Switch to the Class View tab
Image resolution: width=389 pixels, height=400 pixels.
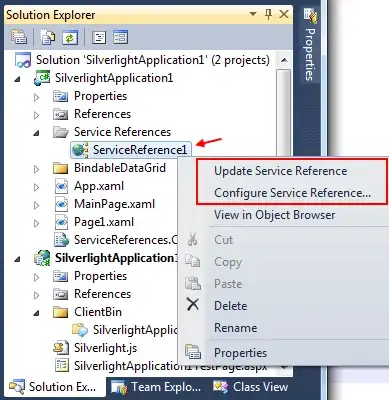click(251, 387)
